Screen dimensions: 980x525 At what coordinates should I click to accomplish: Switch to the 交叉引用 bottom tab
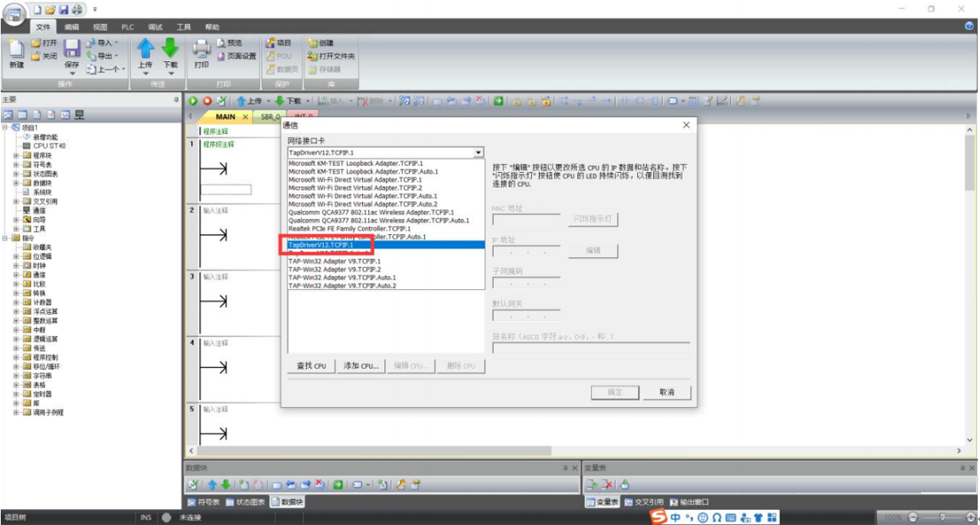pyautogui.click(x=645, y=502)
